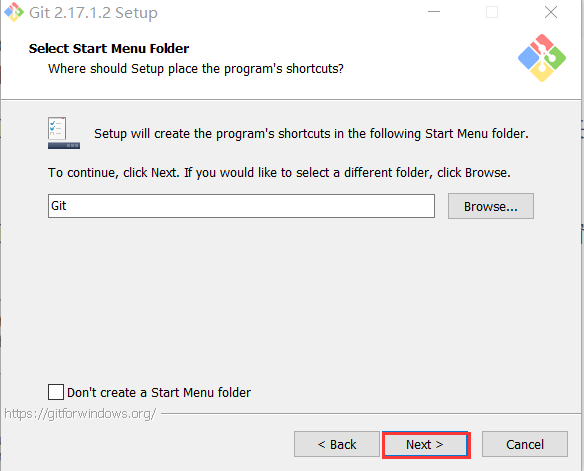Click the "Don't create a Start Menu folder" label

point(159,393)
